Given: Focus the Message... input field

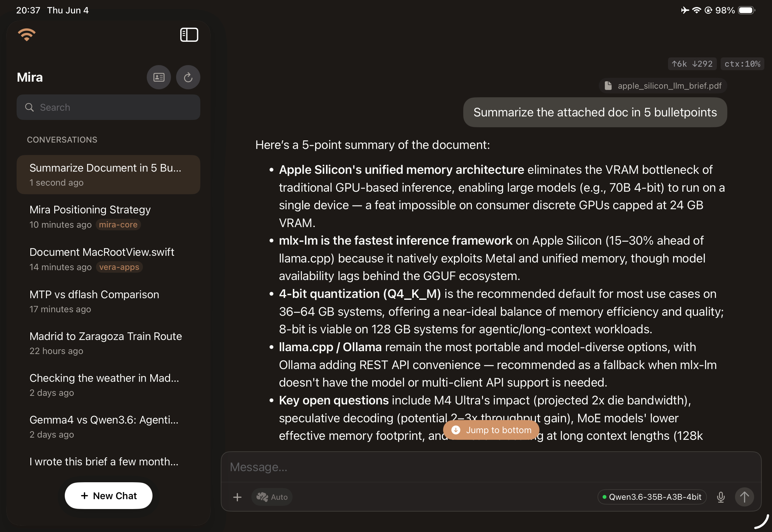Looking at the screenshot, I should pyautogui.click(x=491, y=467).
